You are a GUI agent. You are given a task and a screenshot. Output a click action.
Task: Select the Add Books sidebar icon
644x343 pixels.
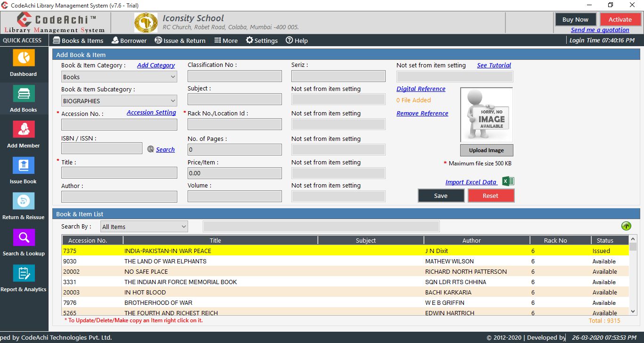(23, 94)
